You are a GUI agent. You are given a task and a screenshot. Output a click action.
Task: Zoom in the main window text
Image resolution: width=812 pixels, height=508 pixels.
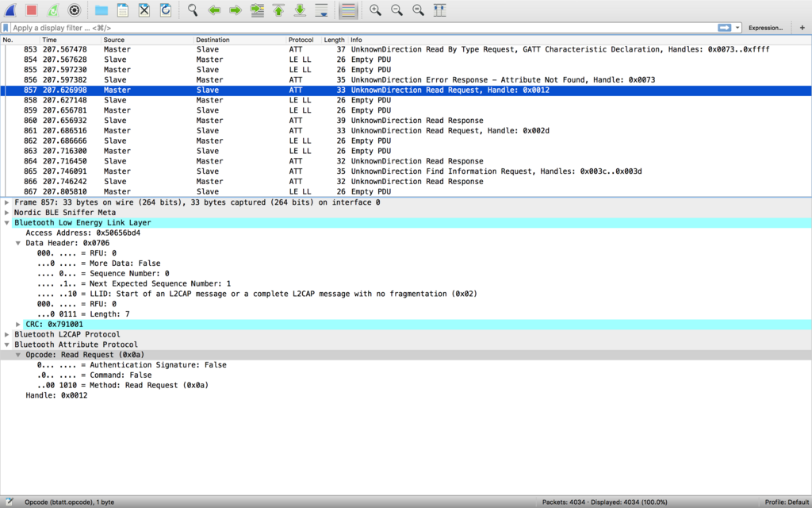[375, 10]
